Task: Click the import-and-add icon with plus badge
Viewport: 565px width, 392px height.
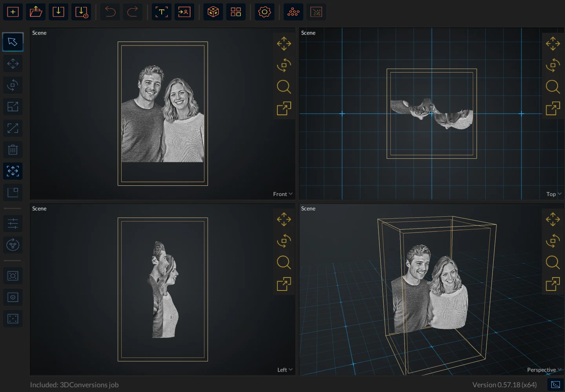Action: pyautogui.click(x=81, y=12)
